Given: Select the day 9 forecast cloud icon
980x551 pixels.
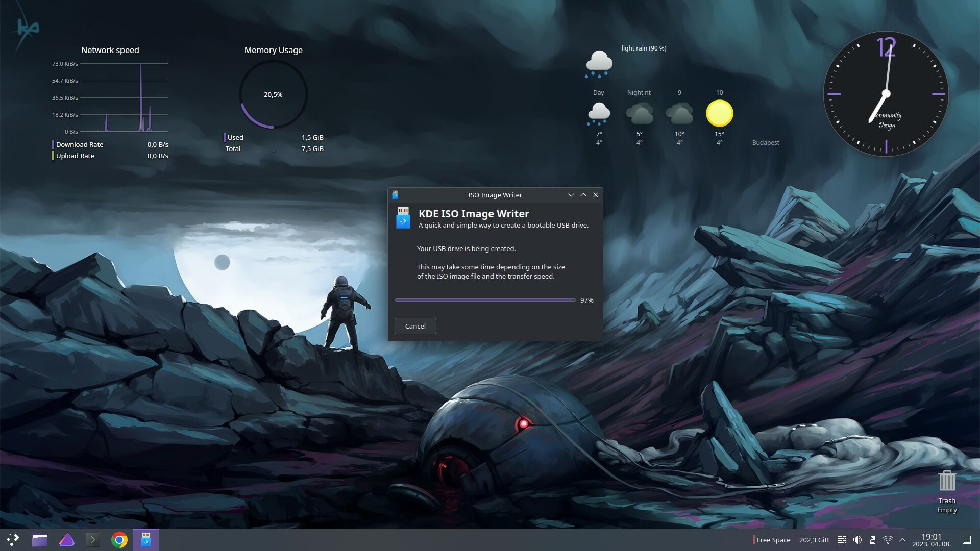Looking at the screenshot, I should [679, 114].
